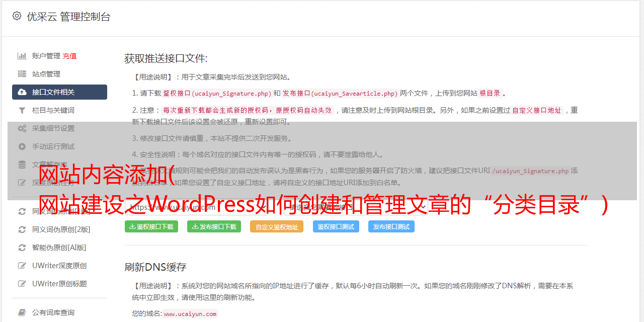Click the 鉴权接口(ucaiyun_Signature.php) code text

pos(217,93)
